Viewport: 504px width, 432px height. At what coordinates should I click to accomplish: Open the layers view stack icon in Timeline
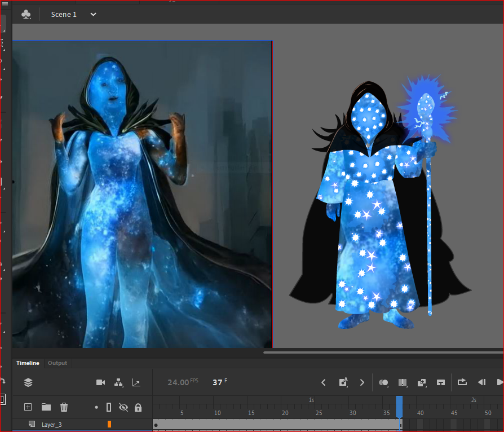coord(28,382)
